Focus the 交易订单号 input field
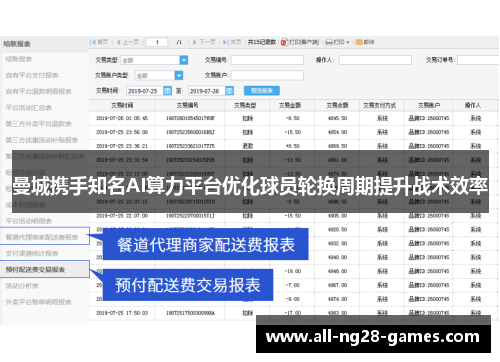 click(478, 60)
